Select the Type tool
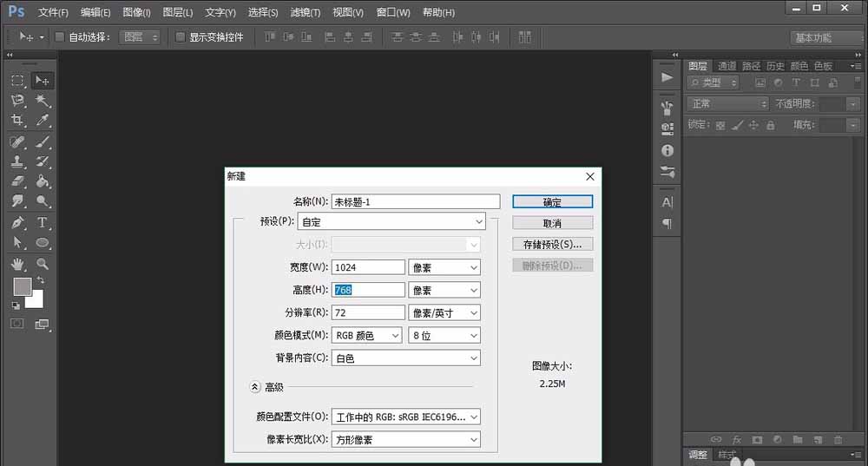This screenshot has width=868, height=466. point(42,222)
